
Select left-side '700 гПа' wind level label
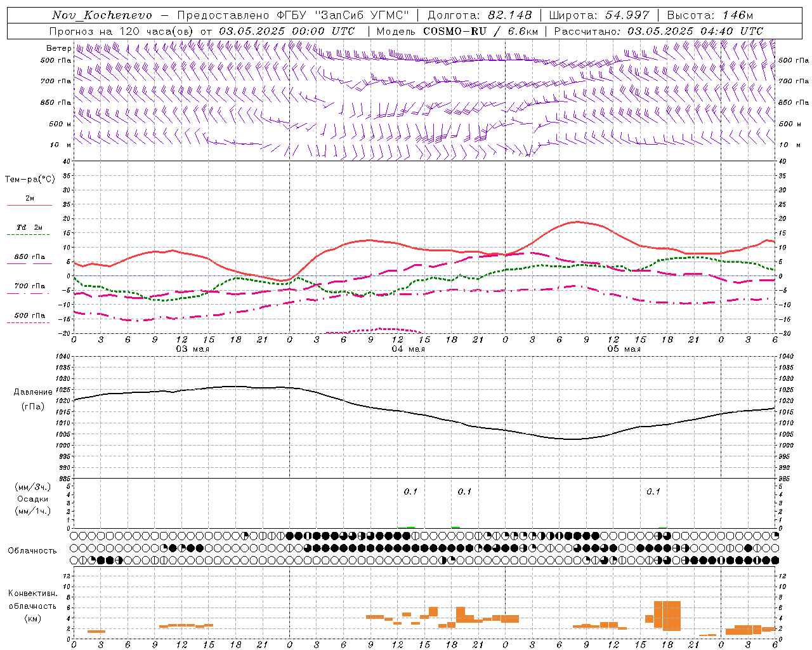[56, 81]
